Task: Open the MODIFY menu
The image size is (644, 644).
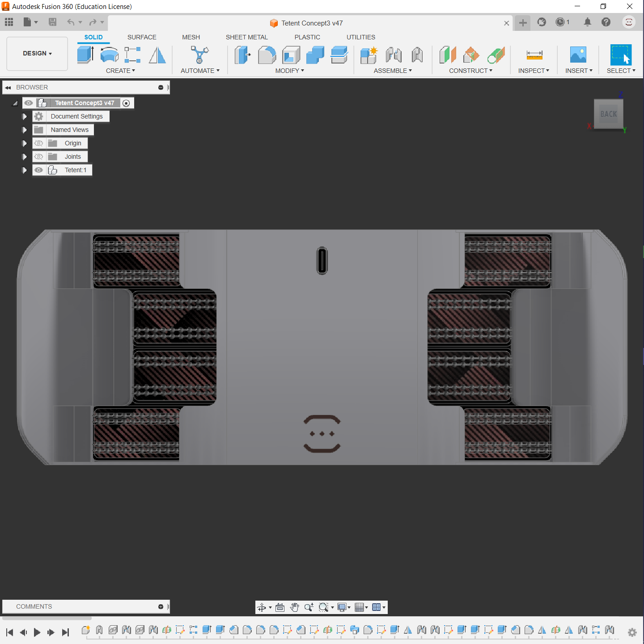Action: [289, 71]
